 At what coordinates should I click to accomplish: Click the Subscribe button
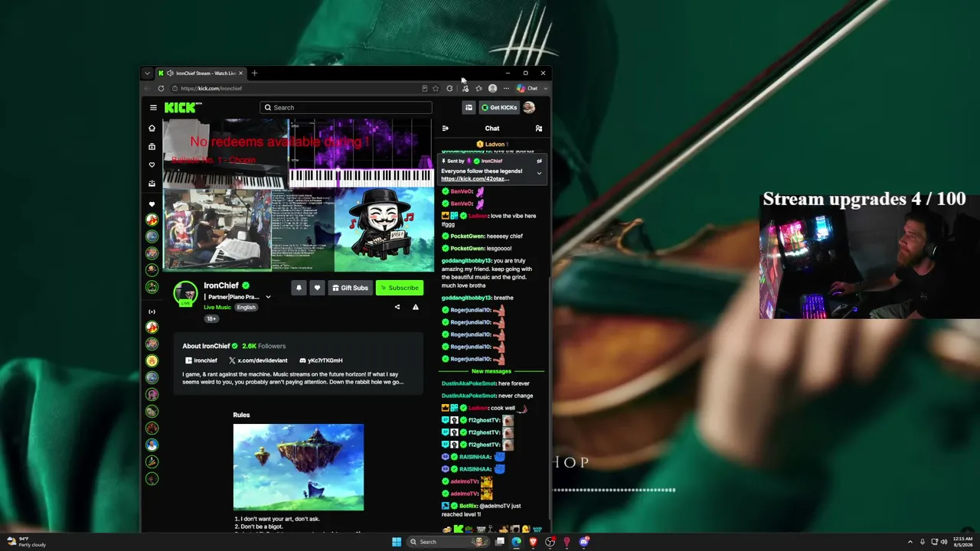[x=400, y=288]
